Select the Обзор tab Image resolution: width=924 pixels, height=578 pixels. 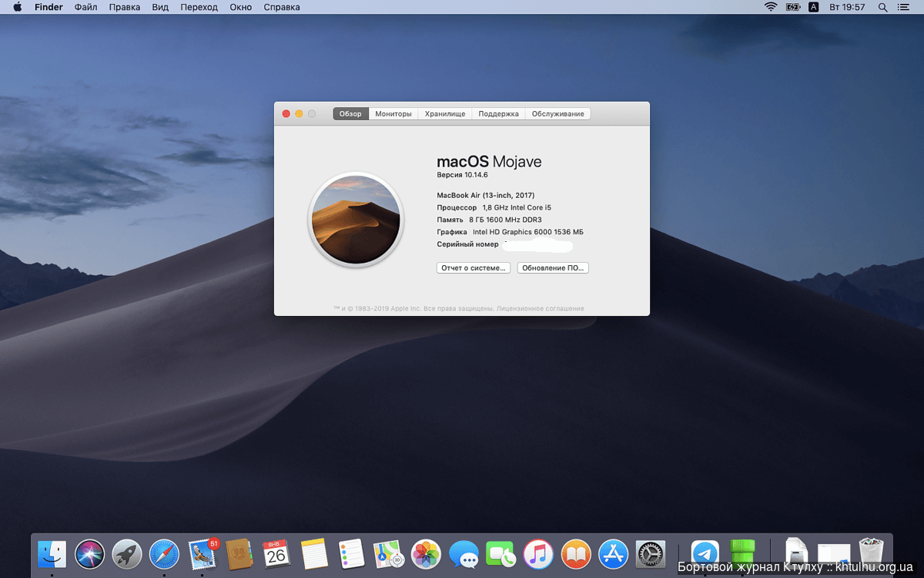click(x=350, y=113)
